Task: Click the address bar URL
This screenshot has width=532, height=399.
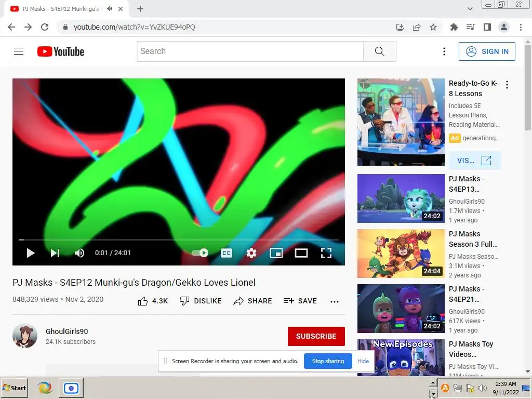Action: click(x=135, y=27)
